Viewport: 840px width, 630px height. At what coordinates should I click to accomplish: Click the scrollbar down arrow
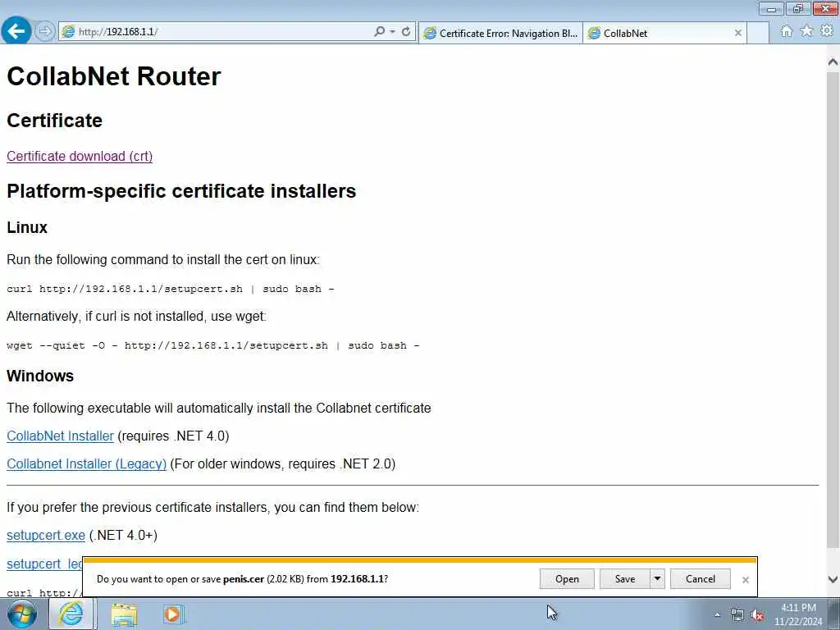(x=833, y=579)
